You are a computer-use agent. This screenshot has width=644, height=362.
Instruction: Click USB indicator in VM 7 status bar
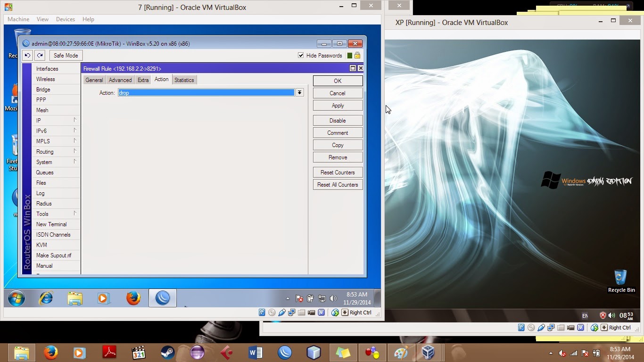pyautogui.click(x=282, y=313)
